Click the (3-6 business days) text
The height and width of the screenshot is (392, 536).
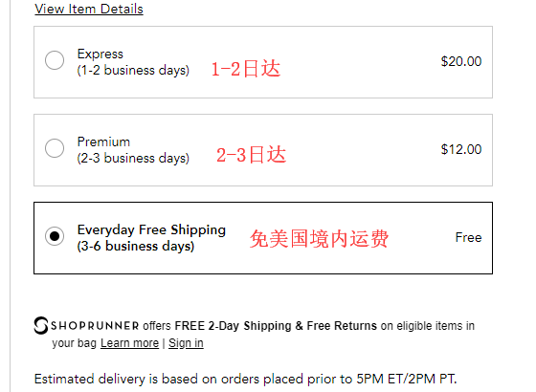[136, 246]
